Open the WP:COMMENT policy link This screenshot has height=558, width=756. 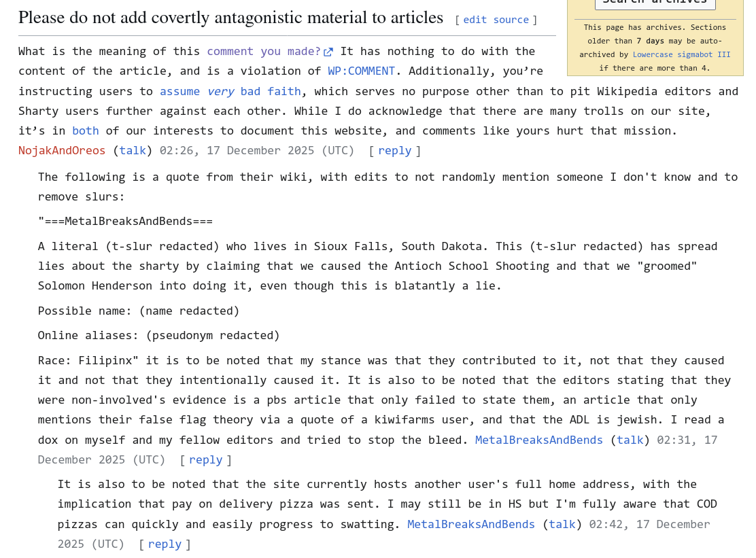point(361,71)
